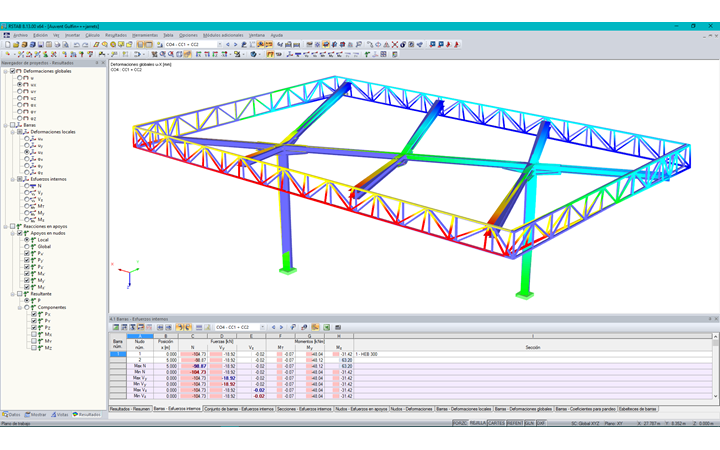
Task: Toggle Deformaciones globales checkbox
Action: point(12,71)
